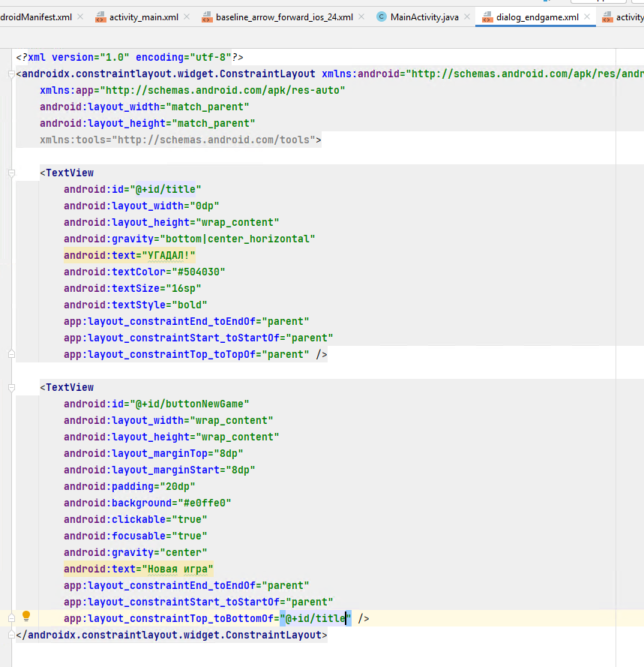Viewport: 644px width, 667px height.
Task: Click the android:gravity="center" attribute
Action: pos(135,552)
